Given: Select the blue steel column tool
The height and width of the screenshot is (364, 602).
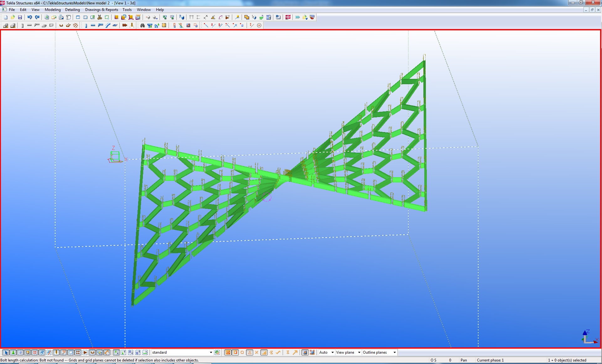Looking at the screenshot, I should click(x=86, y=25).
